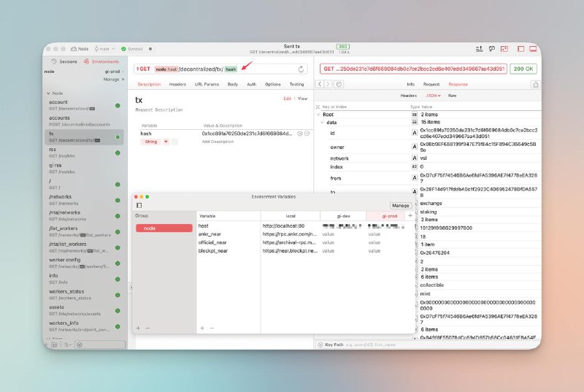
Task: Open response history clock icon
Action: (339, 84)
